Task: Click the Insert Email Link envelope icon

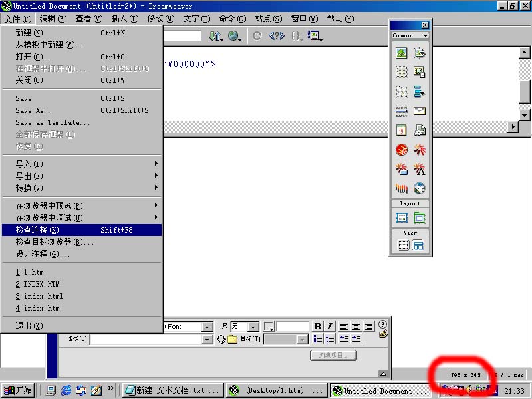Action: (419, 111)
